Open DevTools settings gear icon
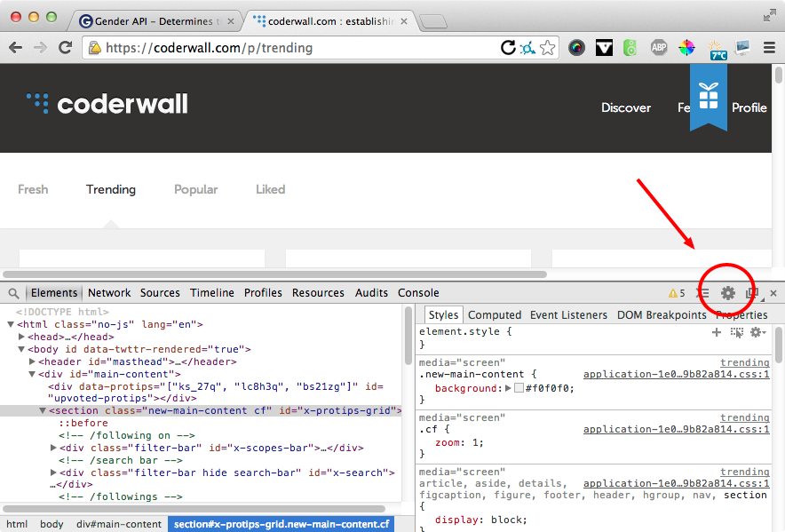 click(x=727, y=293)
